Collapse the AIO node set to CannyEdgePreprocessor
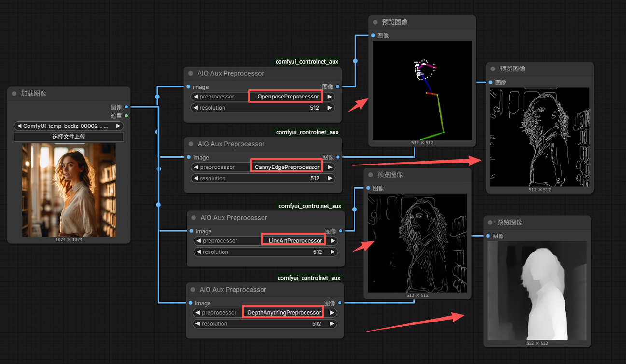The height and width of the screenshot is (364, 626). click(191, 144)
